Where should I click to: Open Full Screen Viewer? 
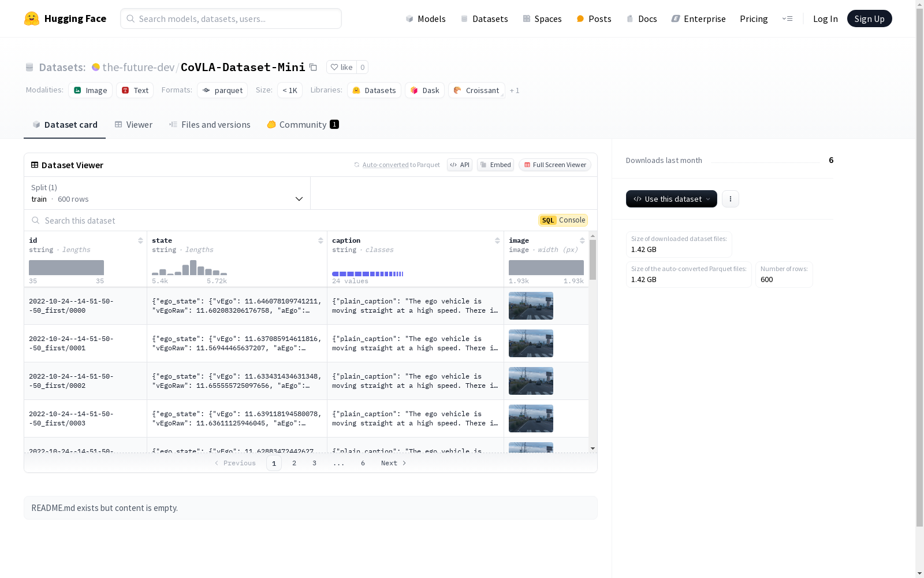555,165
